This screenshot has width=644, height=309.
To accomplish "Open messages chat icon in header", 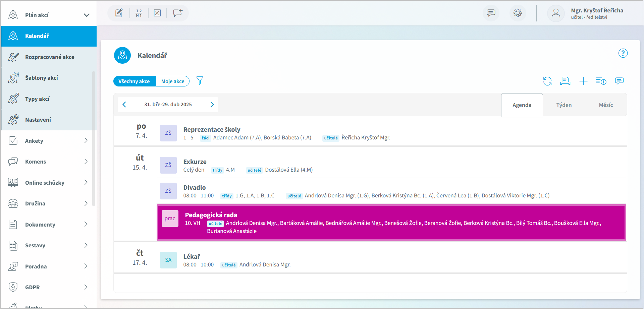I will tap(491, 13).
